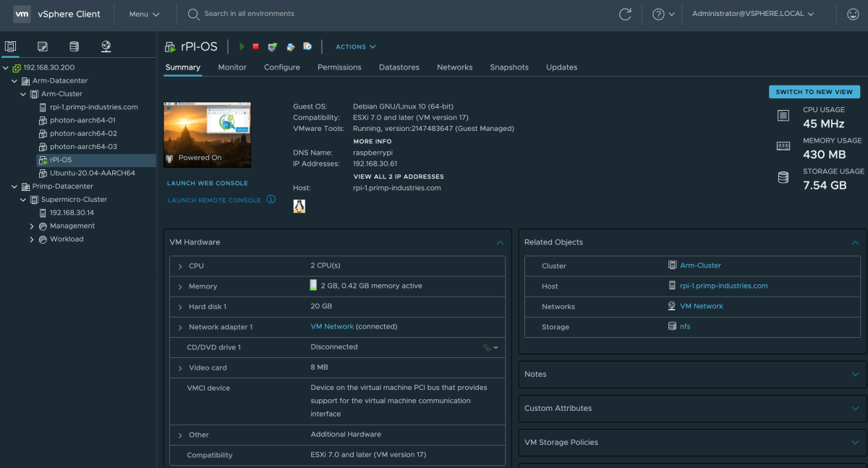Click the Launch Web Console link

pyautogui.click(x=208, y=184)
